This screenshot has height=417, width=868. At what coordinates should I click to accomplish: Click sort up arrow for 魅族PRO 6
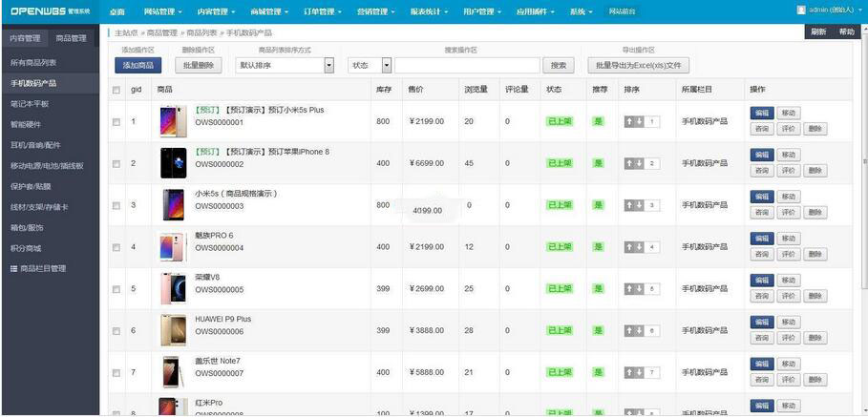pos(629,246)
